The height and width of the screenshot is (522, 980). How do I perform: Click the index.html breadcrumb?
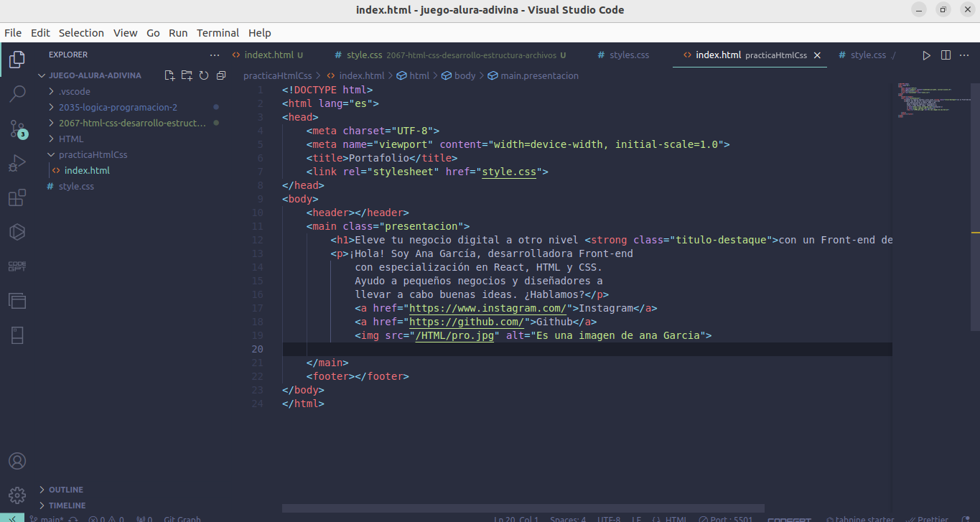pos(355,75)
